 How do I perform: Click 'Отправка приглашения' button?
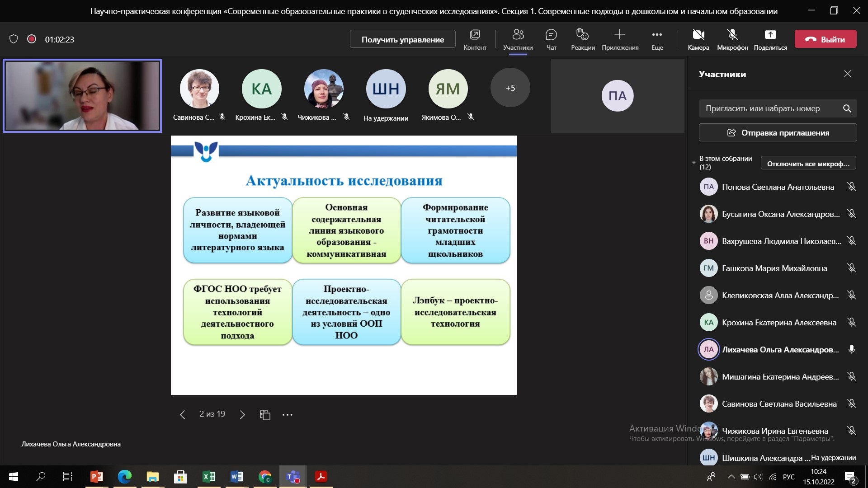pyautogui.click(x=778, y=133)
